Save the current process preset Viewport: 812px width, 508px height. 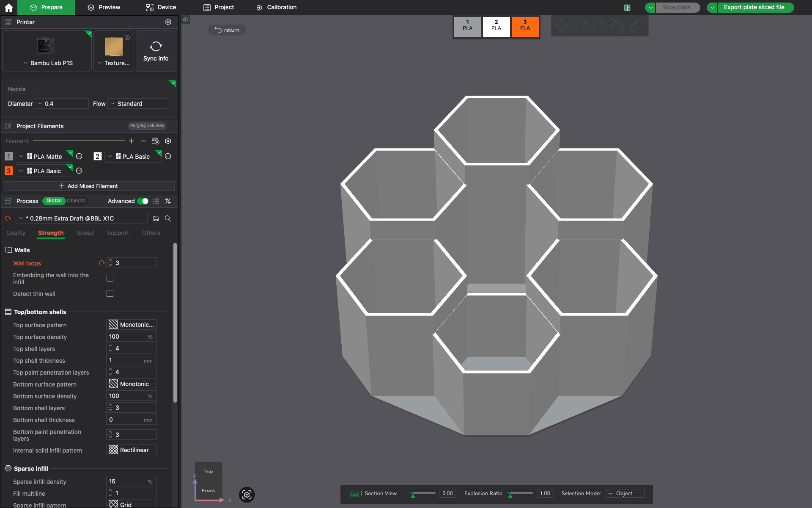[x=156, y=218]
